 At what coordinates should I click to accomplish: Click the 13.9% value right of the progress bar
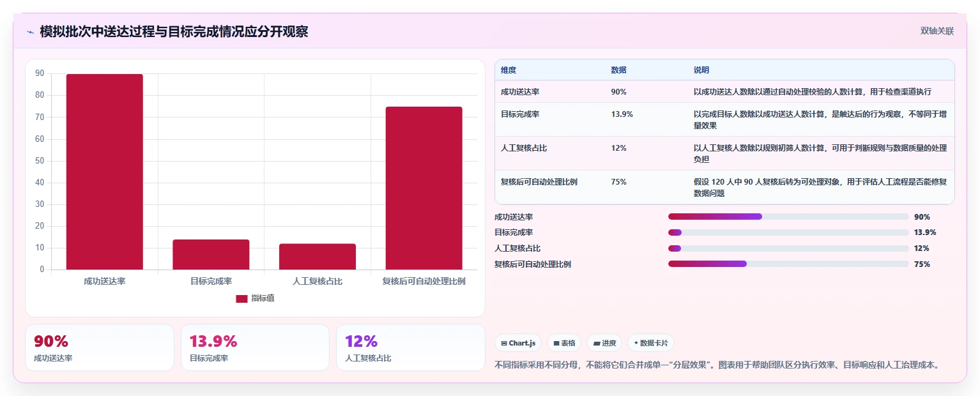[925, 232]
